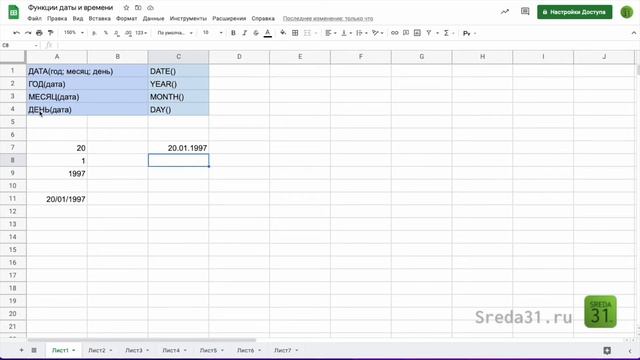Open the Файл menu

(x=34, y=18)
